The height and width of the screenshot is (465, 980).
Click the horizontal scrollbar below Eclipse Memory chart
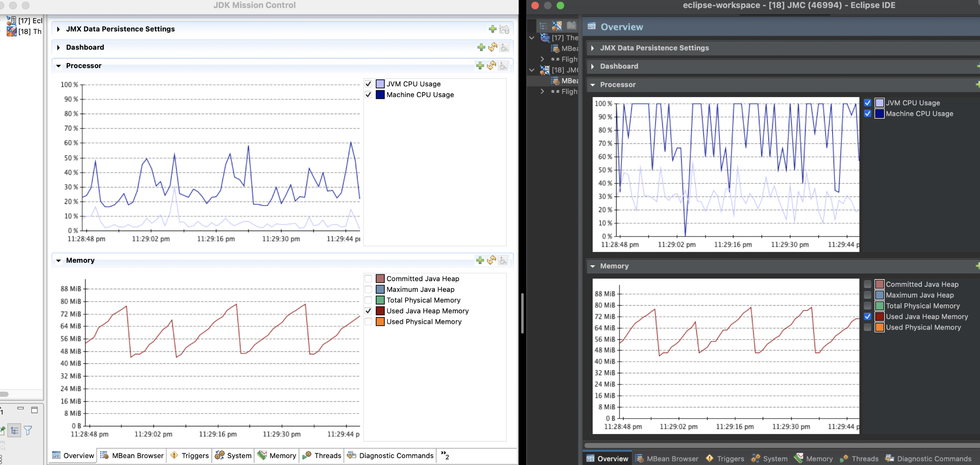coord(776,445)
